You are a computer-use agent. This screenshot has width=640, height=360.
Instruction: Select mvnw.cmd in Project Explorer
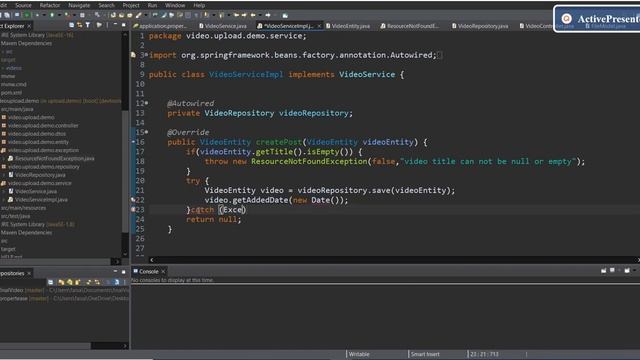13,84
